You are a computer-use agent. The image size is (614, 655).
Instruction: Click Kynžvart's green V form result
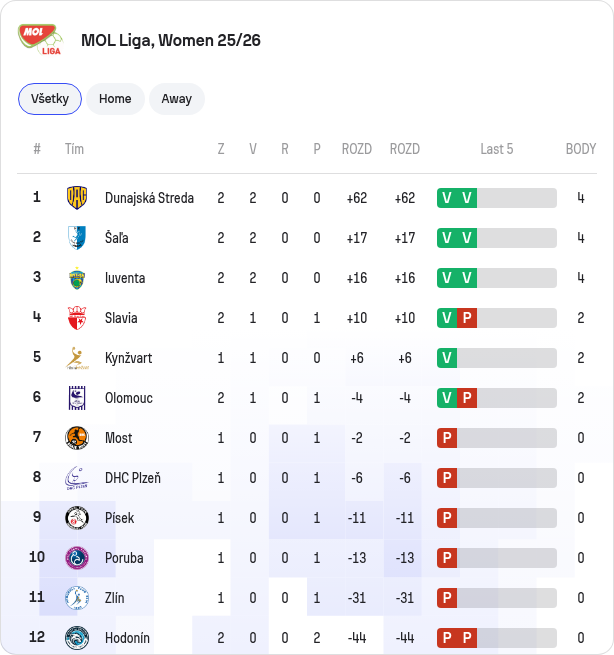click(x=447, y=358)
